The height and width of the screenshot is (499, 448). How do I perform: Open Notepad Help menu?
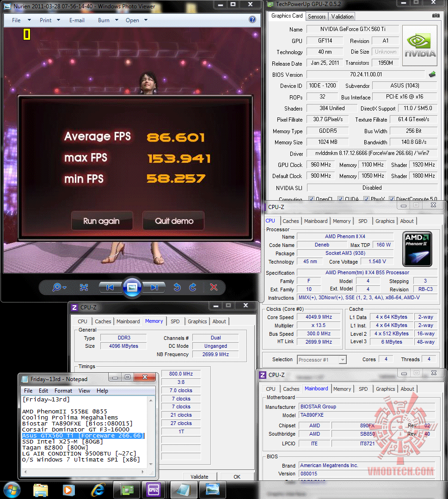point(102,390)
